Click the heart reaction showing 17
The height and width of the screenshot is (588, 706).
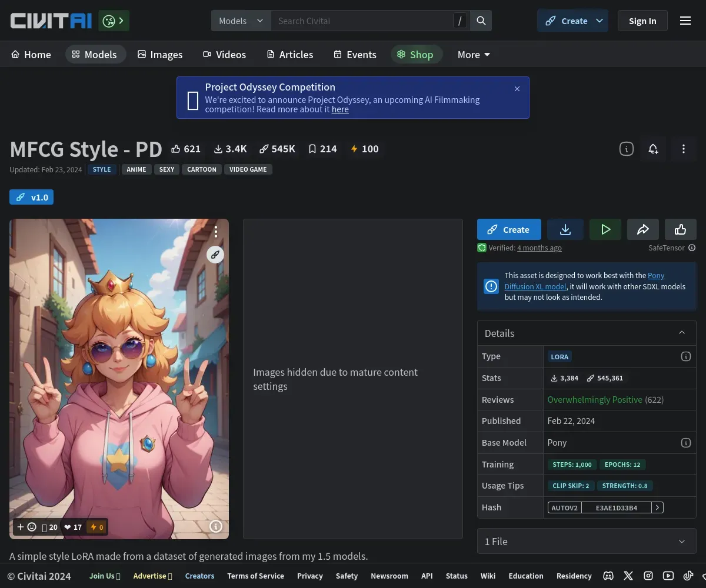click(x=73, y=527)
